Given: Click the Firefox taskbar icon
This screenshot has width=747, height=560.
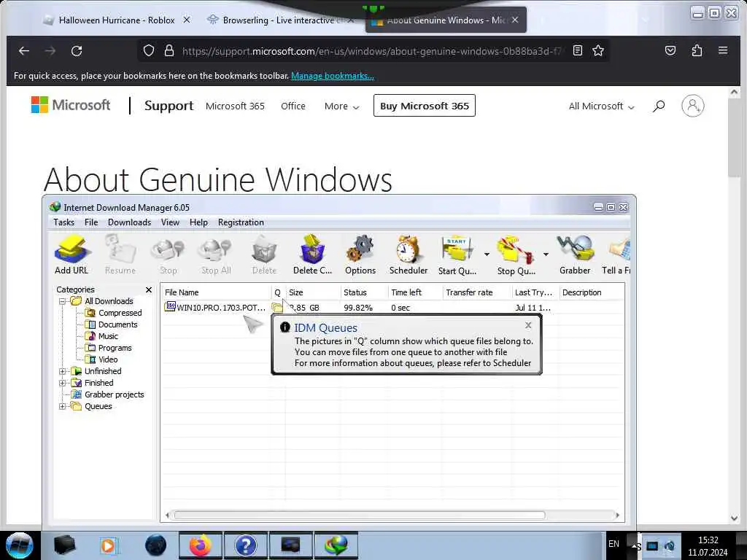Looking at the screenshot, I should 200,545.
